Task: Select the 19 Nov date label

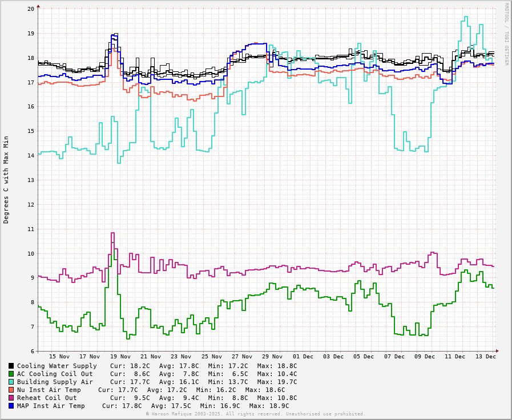Action: tap(120, 357)
